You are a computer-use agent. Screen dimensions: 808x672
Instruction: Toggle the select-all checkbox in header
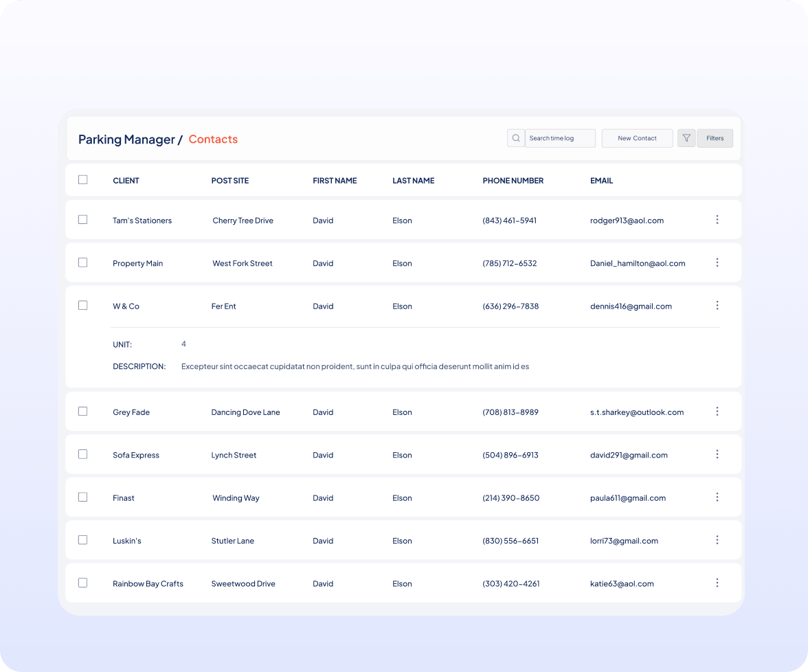[83, 180]
